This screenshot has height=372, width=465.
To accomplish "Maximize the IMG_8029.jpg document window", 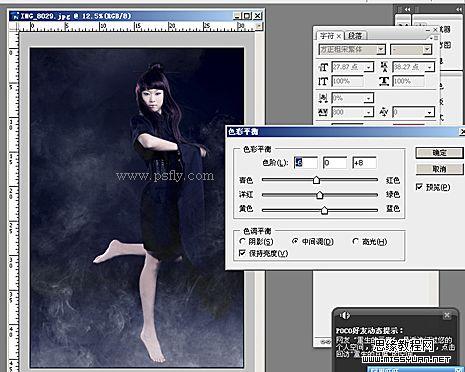I will pyautogui.click(x=247, y=16).
